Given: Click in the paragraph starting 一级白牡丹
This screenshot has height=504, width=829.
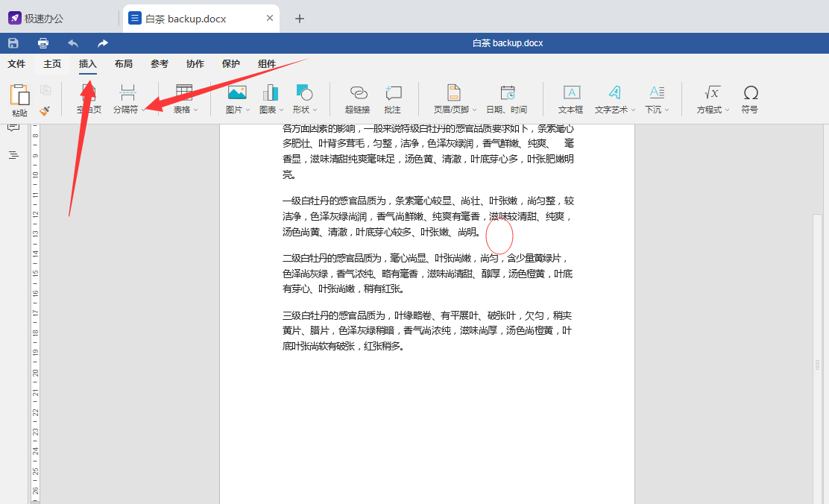Looking at the screenshot, I should (x=428, y=216).
